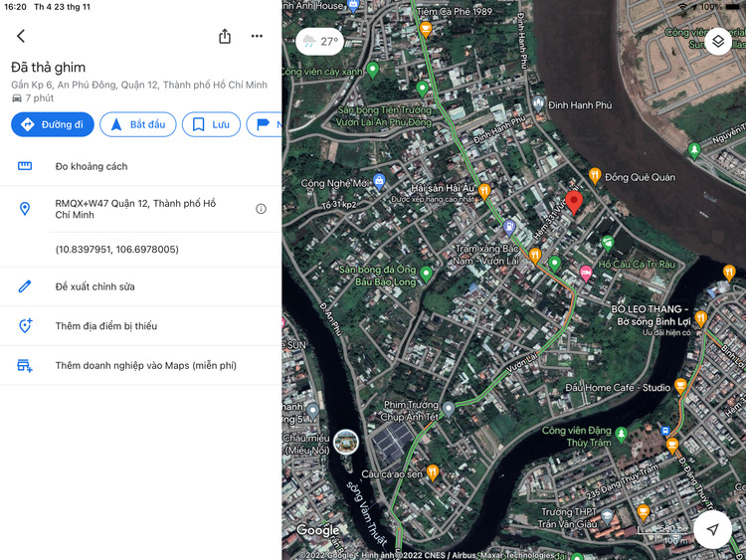Tap Sân bóng đá Ông Bầu Bảo Long marker
This screenshot has height=560, width=746.
tap(427, 274)
